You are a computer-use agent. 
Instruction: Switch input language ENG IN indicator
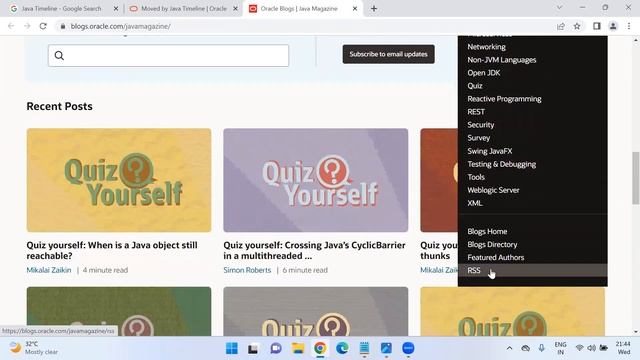(x=560, y=348)
